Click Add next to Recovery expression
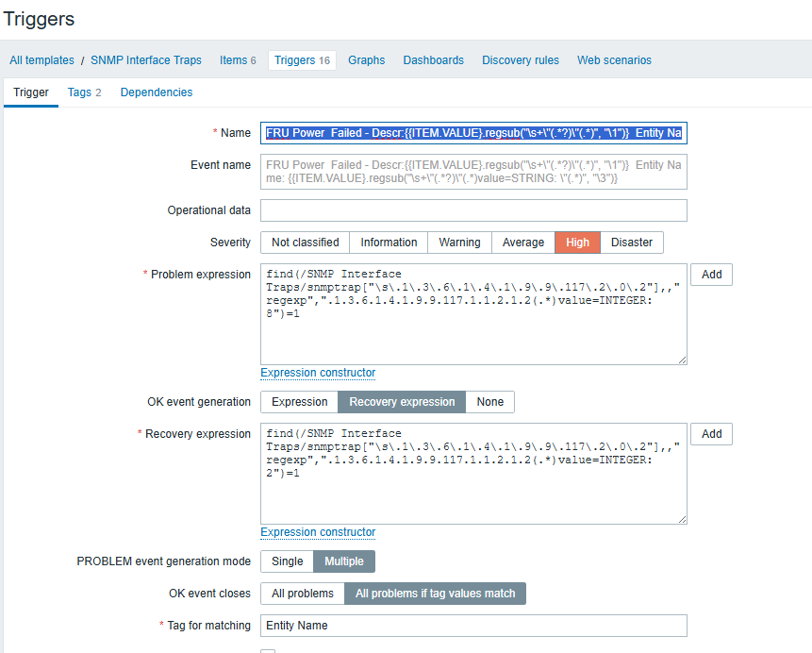812x653 pixels. (711, 434)
